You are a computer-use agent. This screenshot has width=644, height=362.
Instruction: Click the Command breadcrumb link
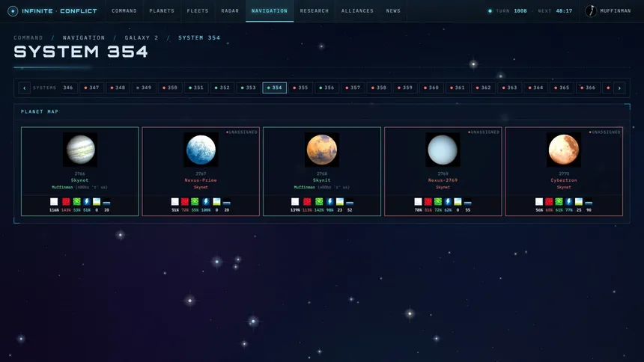28,37
